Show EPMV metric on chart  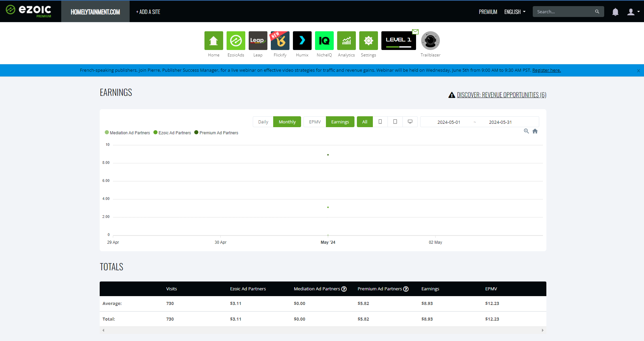tap(315, 122)
